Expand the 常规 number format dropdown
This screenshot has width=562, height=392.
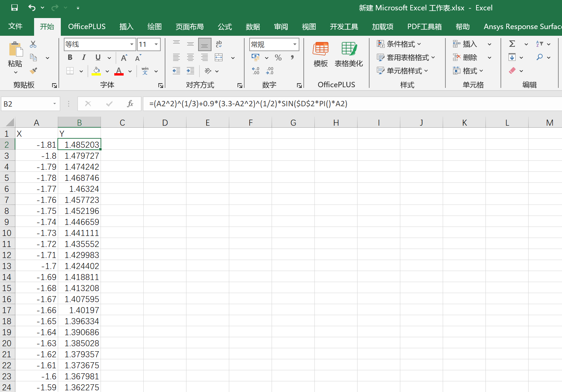(295, 44)
